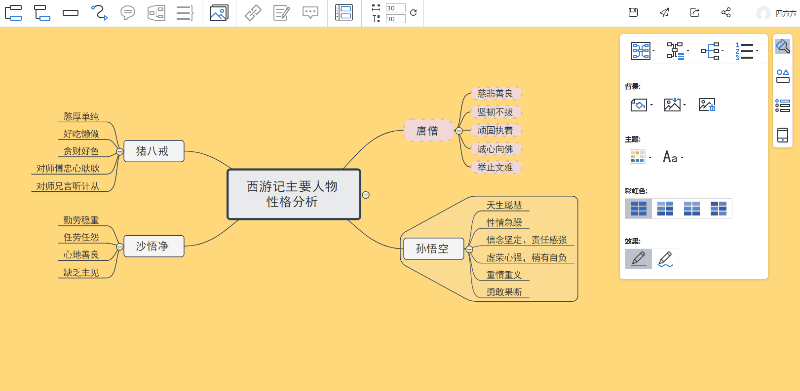Enable the straight line pen effect
Viewport: 800px width, 391px height.
point(638,259)
